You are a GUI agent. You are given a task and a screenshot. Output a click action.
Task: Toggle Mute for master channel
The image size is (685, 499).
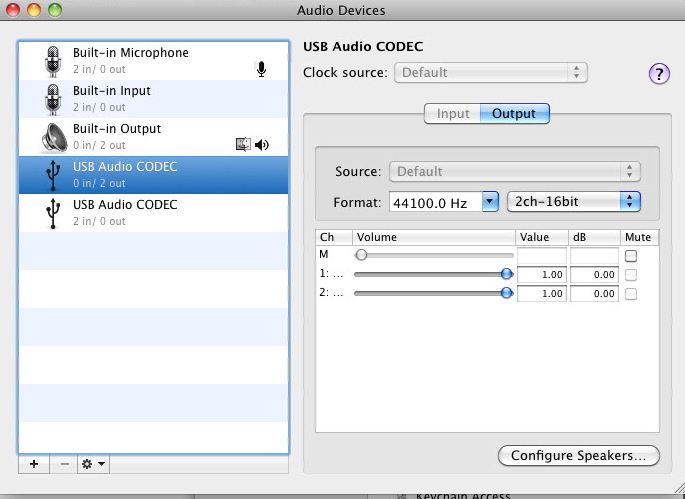click(x=631, y=256)
